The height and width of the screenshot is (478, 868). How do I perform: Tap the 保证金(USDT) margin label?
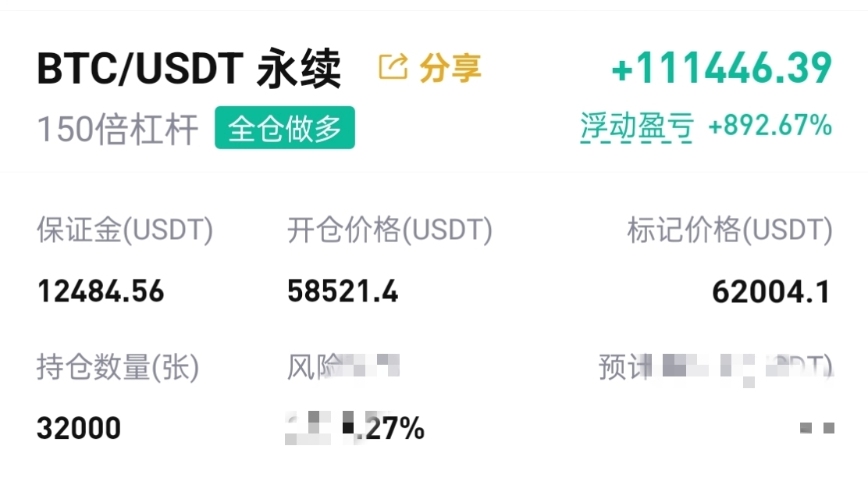[x=125, y=230]
